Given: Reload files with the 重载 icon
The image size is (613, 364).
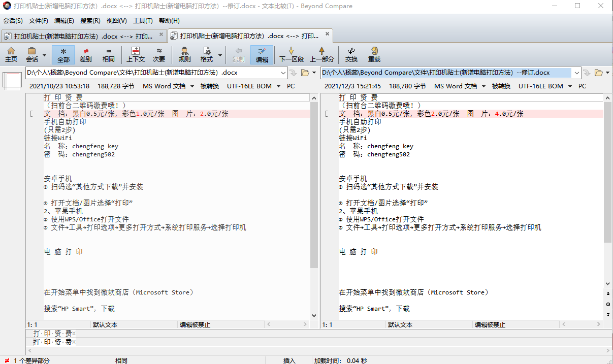Looking at the screenshot, I should (x=374, y=54).
